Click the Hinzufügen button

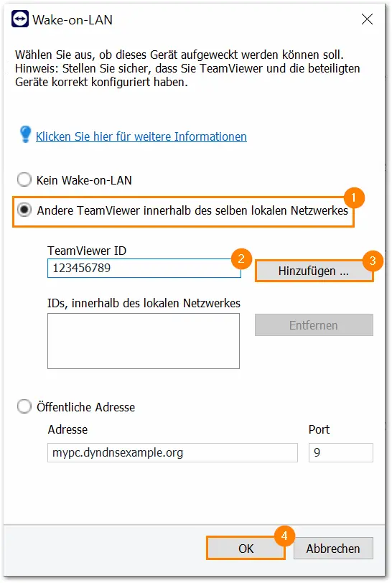coord(314,271)
